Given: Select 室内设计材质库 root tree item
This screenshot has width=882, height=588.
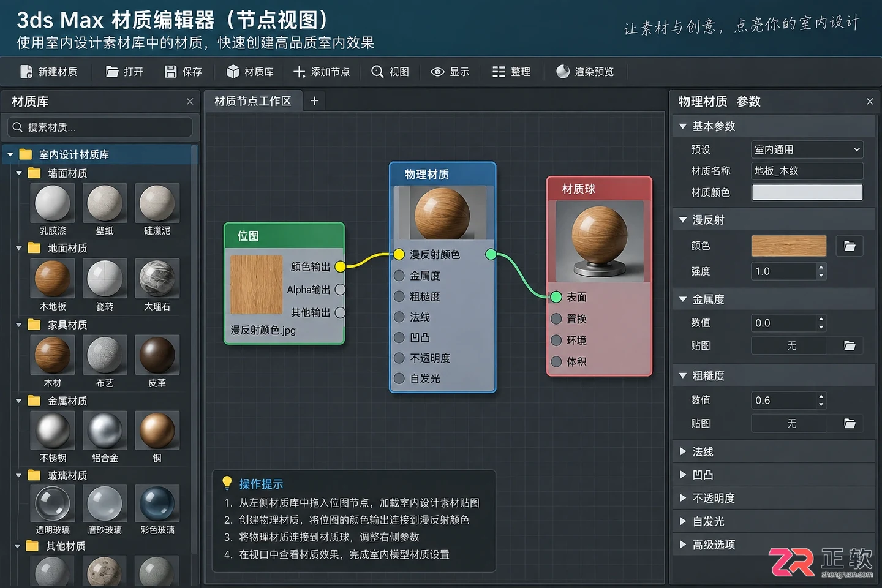Looking at the screenshot, I should point(100,154).
